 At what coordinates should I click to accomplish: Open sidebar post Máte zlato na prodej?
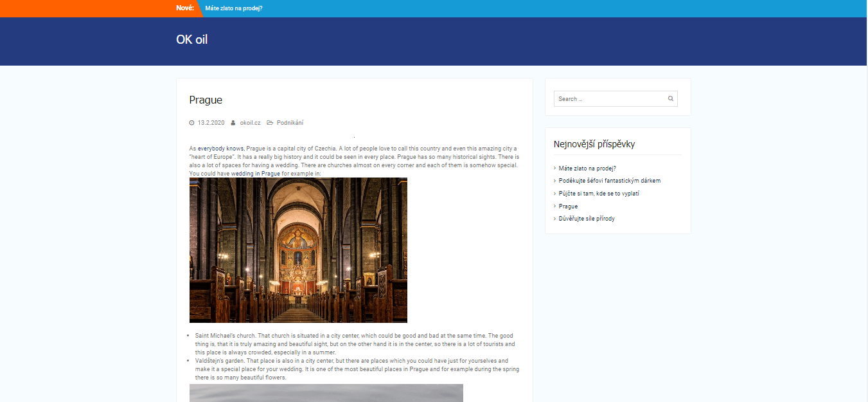click(x=587, y=169)
